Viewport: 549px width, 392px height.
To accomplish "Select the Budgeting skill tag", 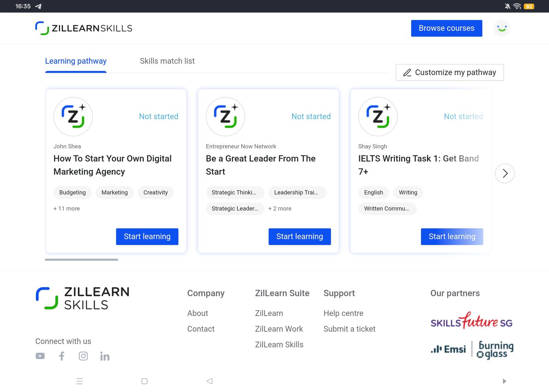I will point(72,193).
